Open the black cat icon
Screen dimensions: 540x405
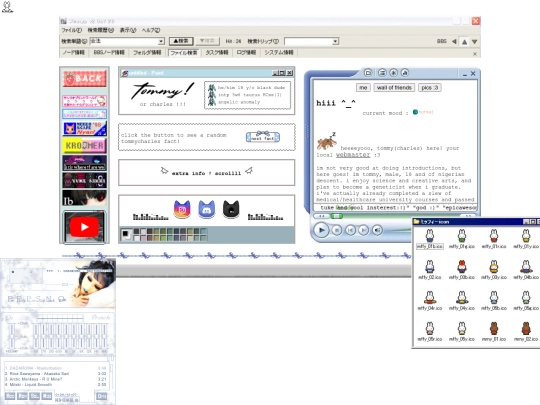coord(231,209)
